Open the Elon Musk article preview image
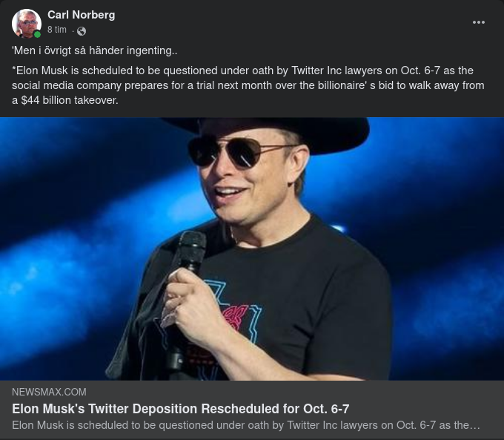This screenshot has height=440, width=504. coord(252,249)
